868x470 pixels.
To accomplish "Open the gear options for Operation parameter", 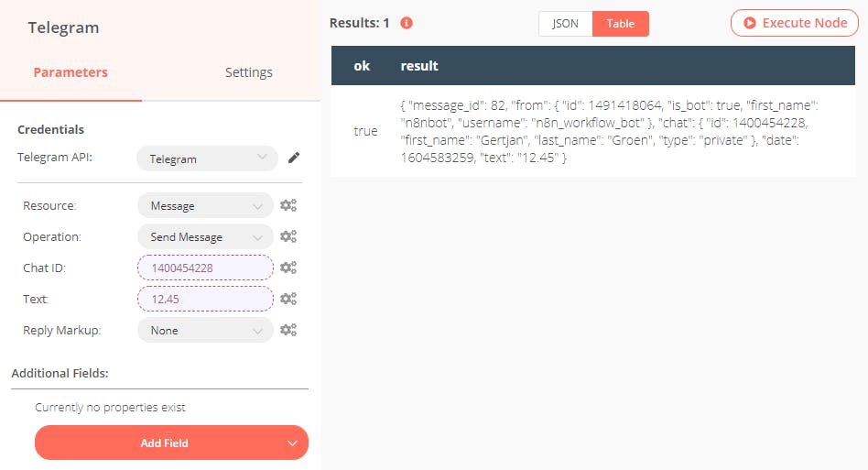I will click(288, 236).
